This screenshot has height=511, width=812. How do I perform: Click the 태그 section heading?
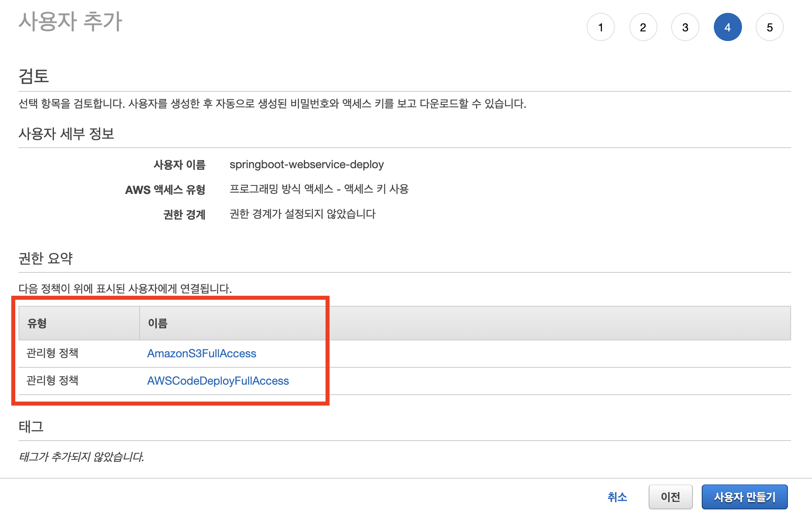click(31, 427)
